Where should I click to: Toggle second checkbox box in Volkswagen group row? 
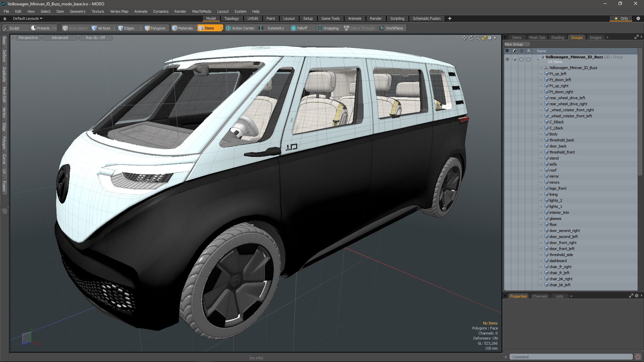tap(528, 59)
